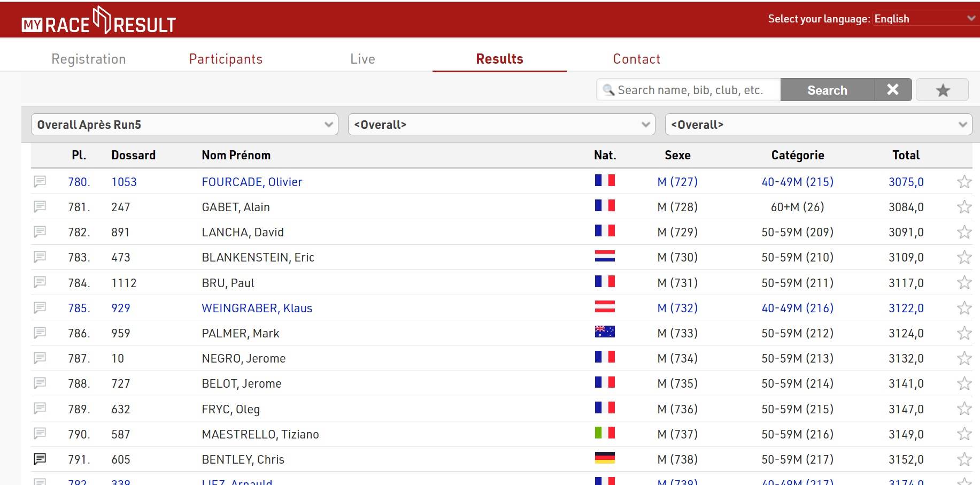Open comment icon for BENTLEY, Chris
Image resolution: width=980 pixels, height=485 pixels.
coord(40,459)
